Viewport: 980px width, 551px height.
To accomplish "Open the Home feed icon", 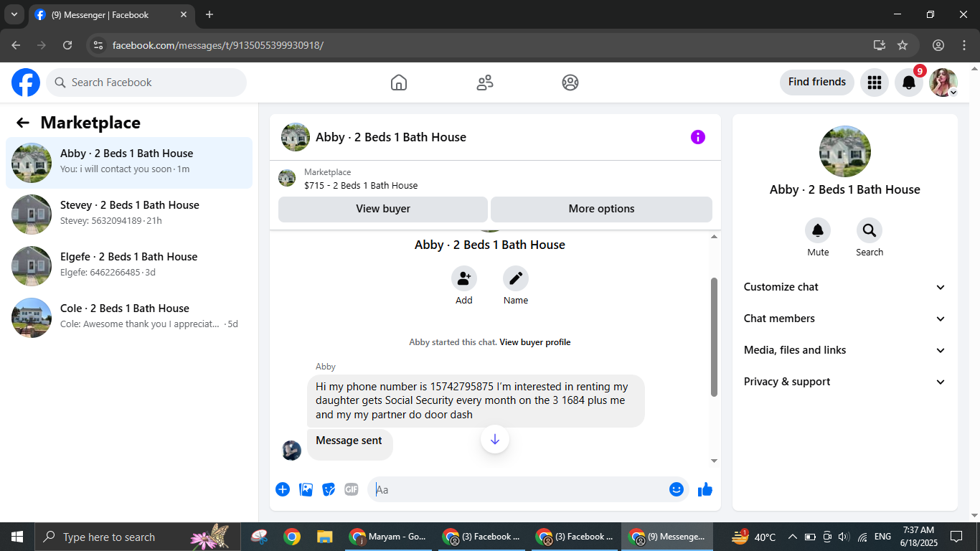I will [399, 83].
